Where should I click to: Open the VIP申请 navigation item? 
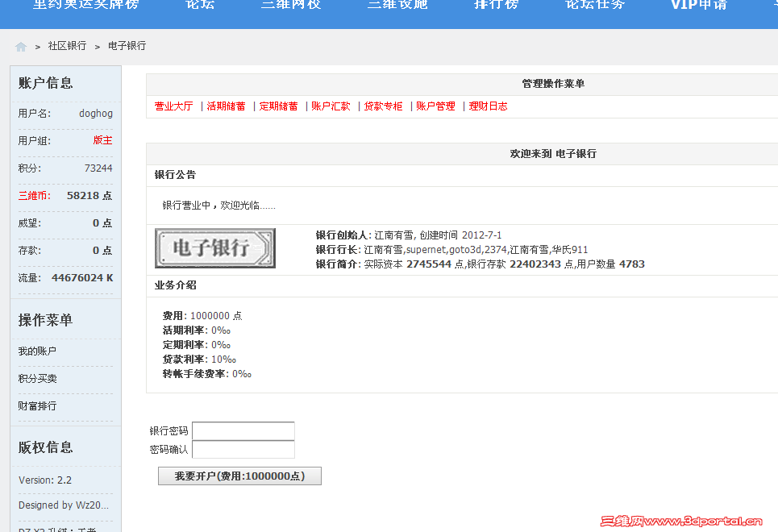[x=699, y=5]
